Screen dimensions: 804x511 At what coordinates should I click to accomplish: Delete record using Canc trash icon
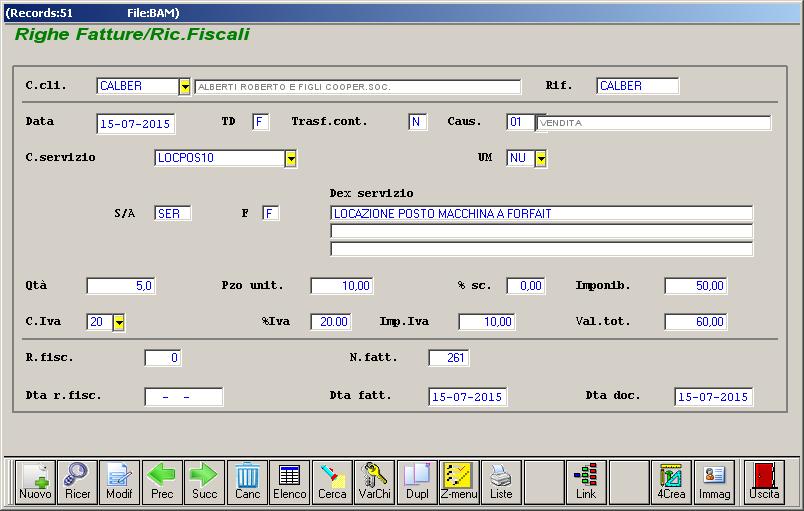[247, 482]
